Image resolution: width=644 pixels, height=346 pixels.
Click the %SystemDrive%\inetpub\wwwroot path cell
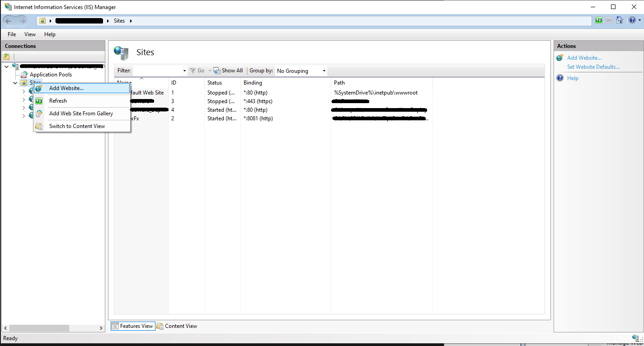pos(376,93)
